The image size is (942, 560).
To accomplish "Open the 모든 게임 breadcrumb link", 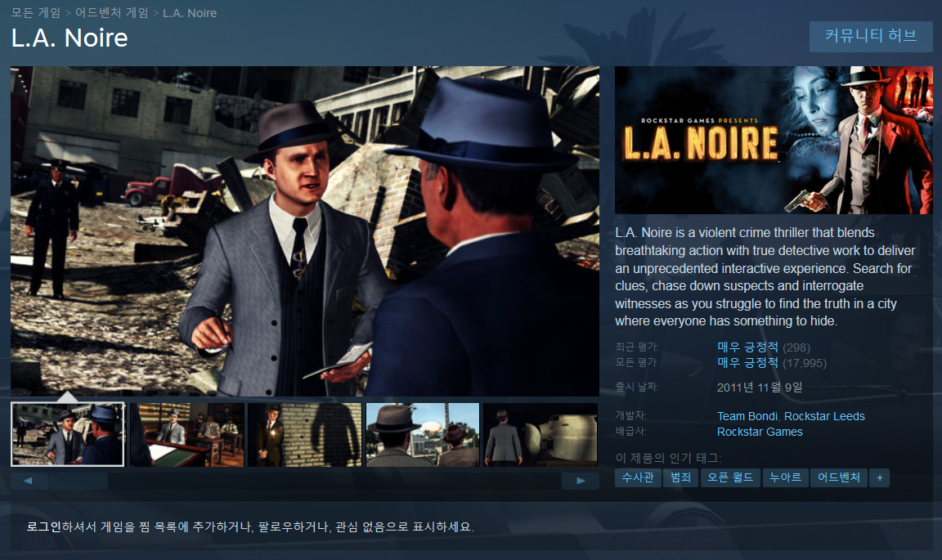I will click(x=35, y=12).
